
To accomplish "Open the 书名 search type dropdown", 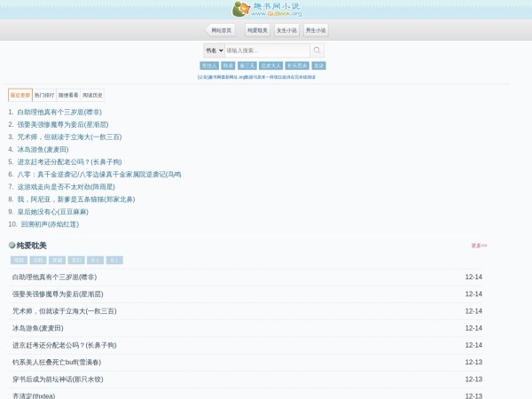I will pyautogui.click(x=214, y=51).
